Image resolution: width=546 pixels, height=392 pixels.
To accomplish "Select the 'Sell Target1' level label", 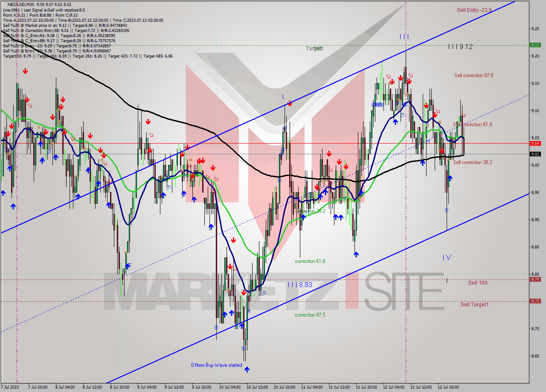I will [475, 305].
